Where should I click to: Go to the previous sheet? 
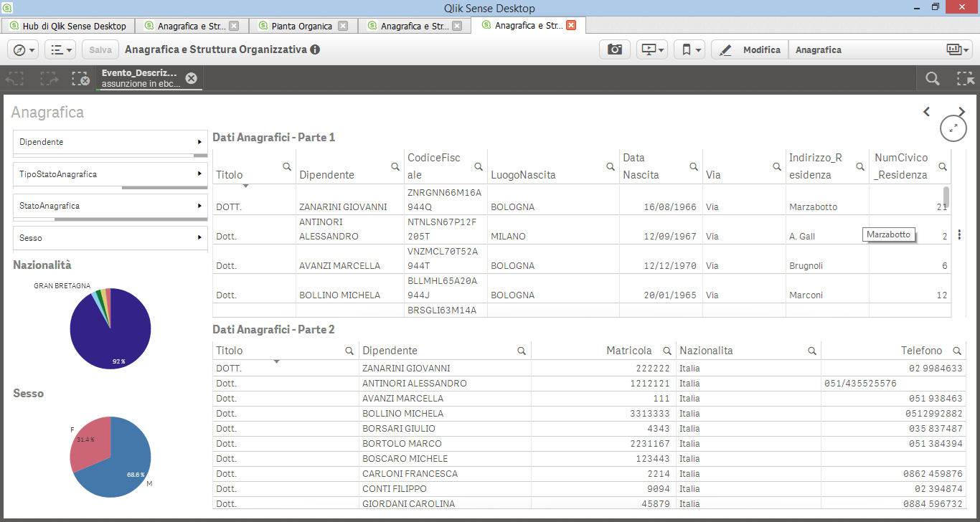coord(926,112)
